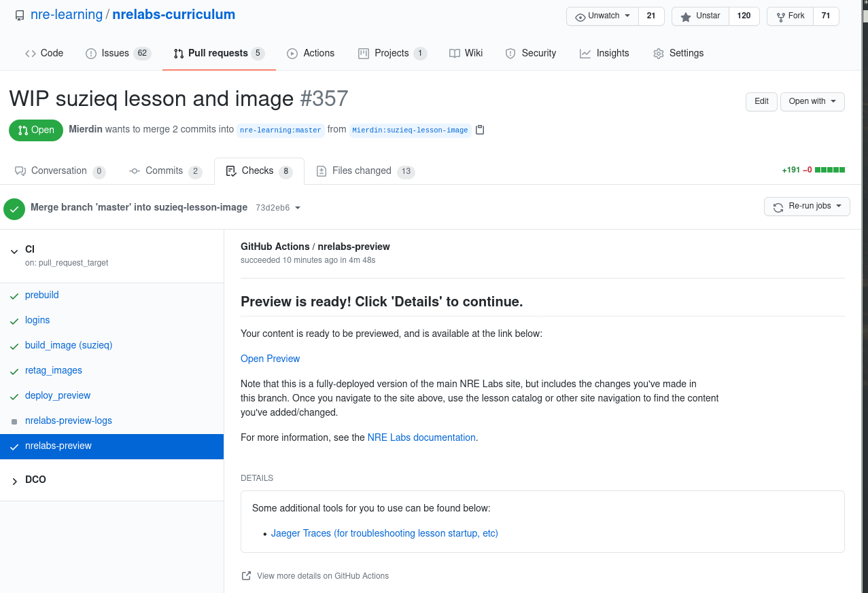The height and width of the screenshot is (593, 868).
Task: Open the 'Open with' dropdown
Action: pyautogui.click(x=812, y=102)
